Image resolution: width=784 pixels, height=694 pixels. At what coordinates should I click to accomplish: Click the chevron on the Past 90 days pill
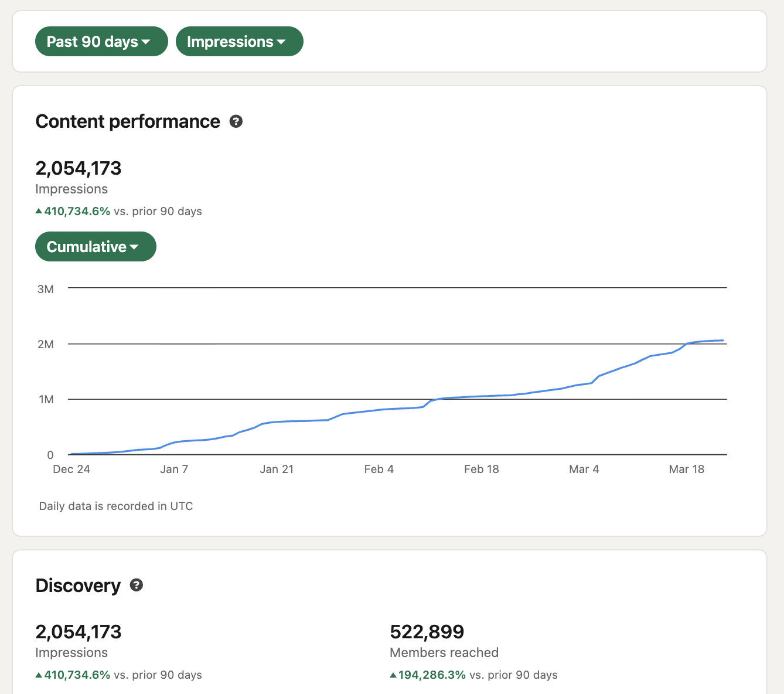click(146, 42)
